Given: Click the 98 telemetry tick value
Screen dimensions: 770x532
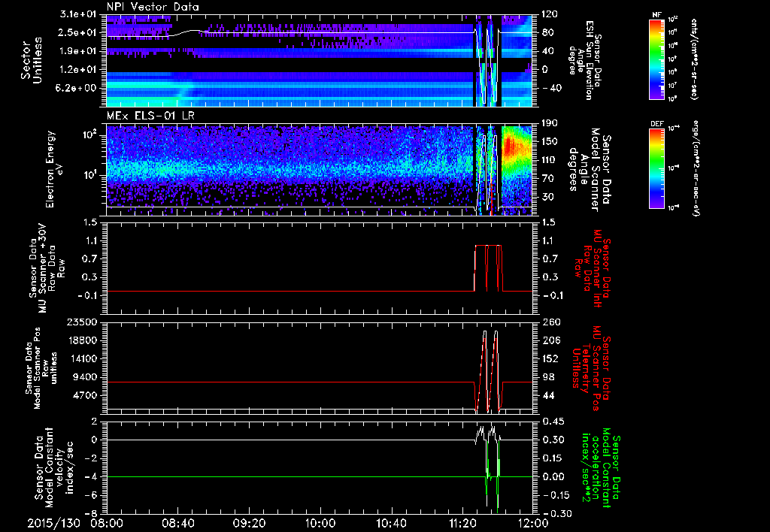Looking at the screenshot, I should [x=547, y=377].
